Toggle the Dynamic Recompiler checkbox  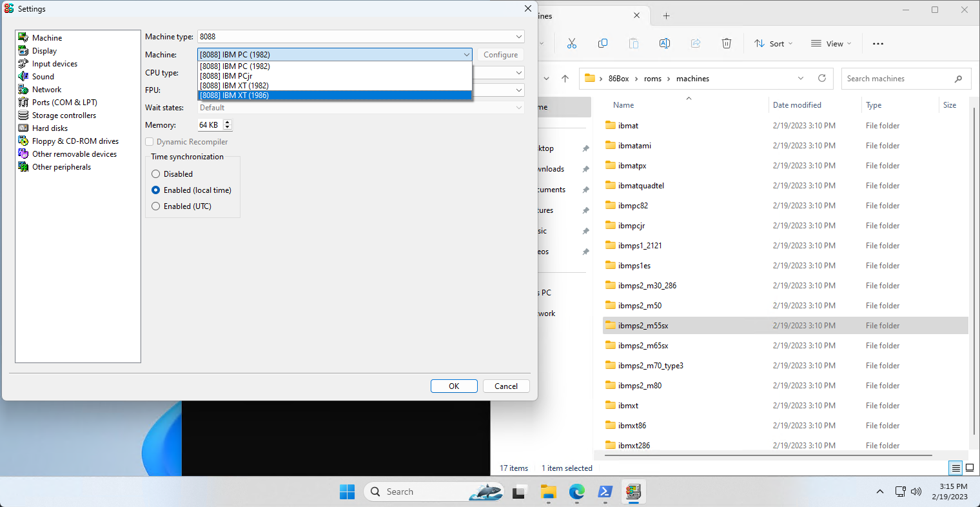tap(148, 141)
